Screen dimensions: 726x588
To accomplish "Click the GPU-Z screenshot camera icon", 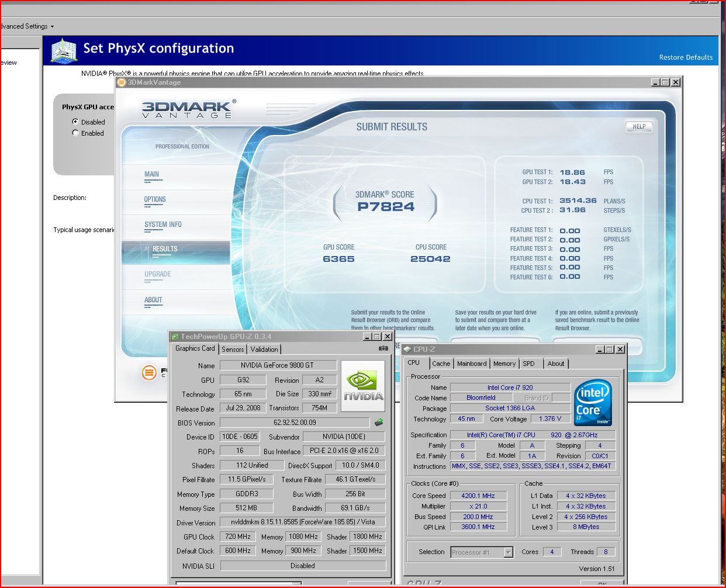I will pyautogui.click(x=383, y=348).
